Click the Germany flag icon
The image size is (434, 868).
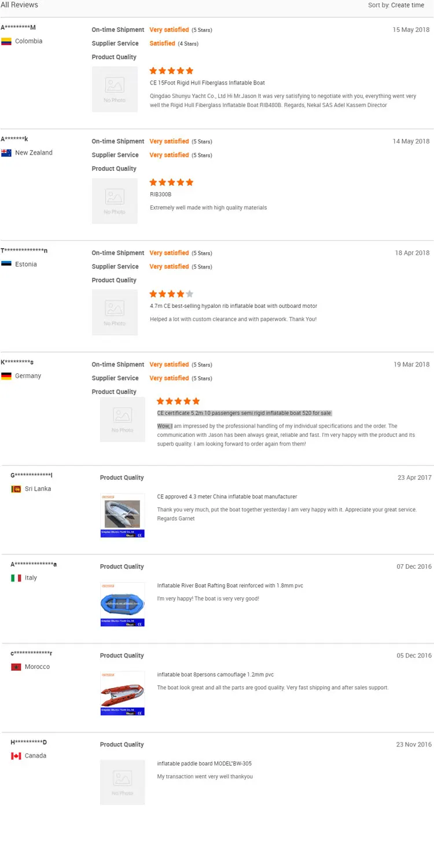[6, 376]
